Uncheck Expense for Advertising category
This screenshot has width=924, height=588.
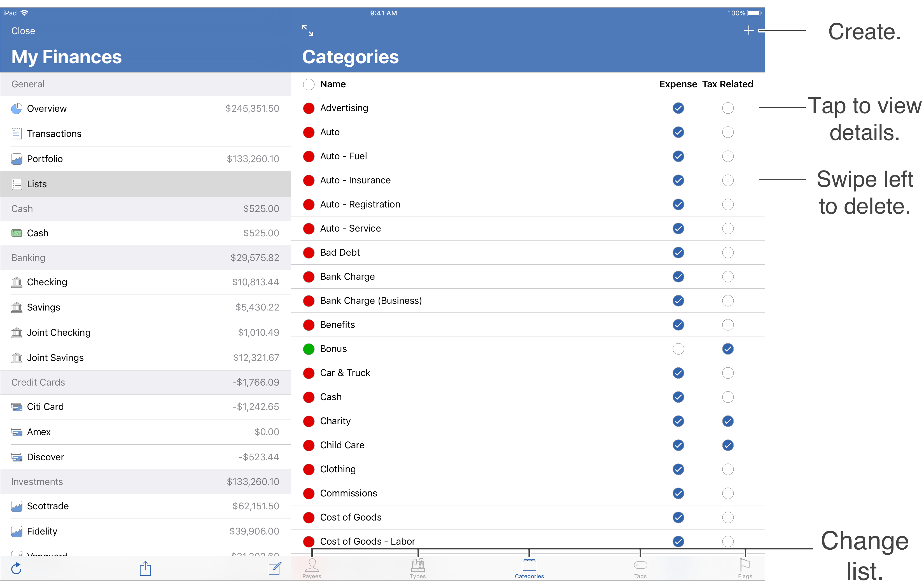coord(678,108)
